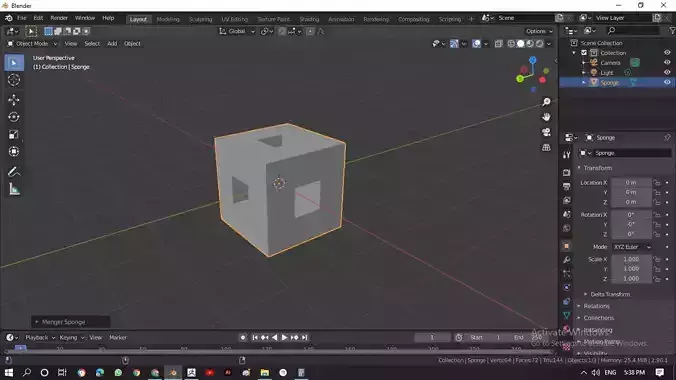The image size is (676, 380).
Task: Open the Add menu in the viewport header
Action: click(112, 44)
